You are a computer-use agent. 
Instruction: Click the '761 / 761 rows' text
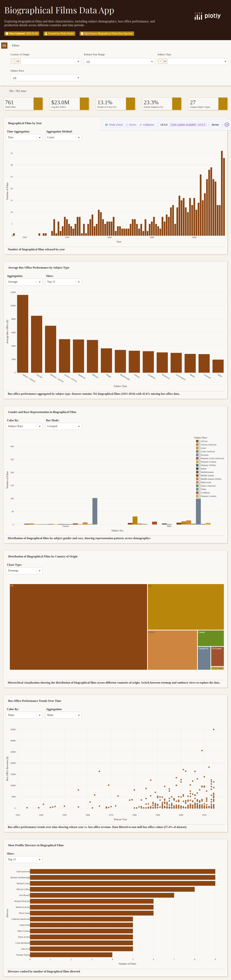[x=18, y=91]
